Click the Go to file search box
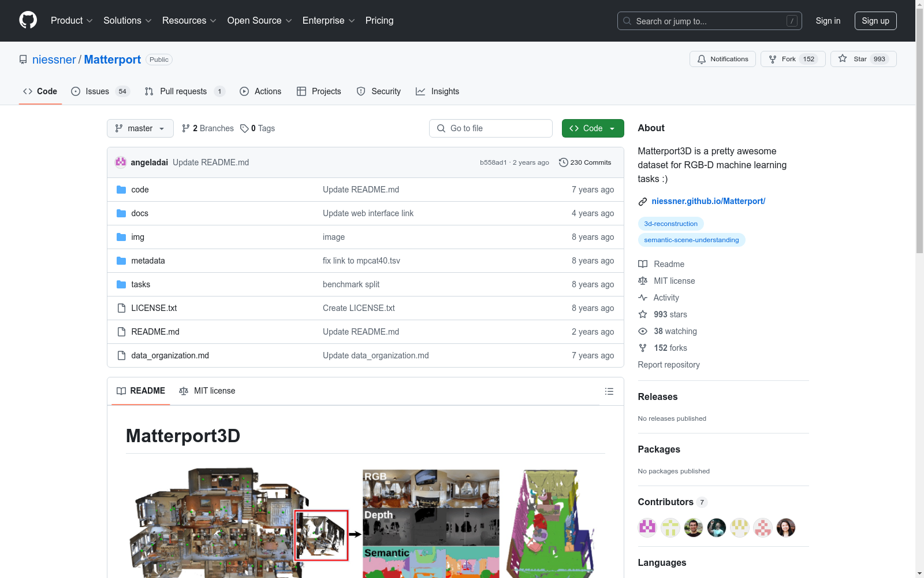Image resolution: width=924 pixels, height=578 pixels. pyautogui.click(x=491, y=128)
